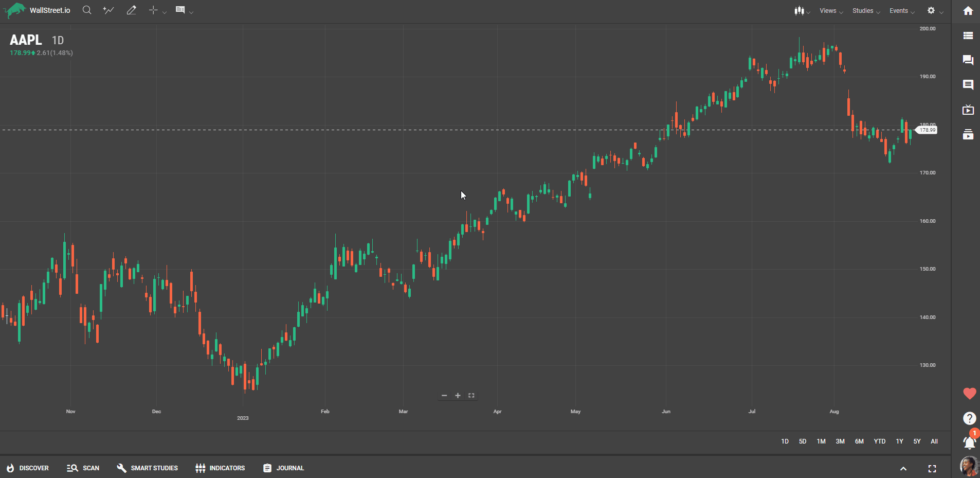Select the 3M time range

(840, 441)
